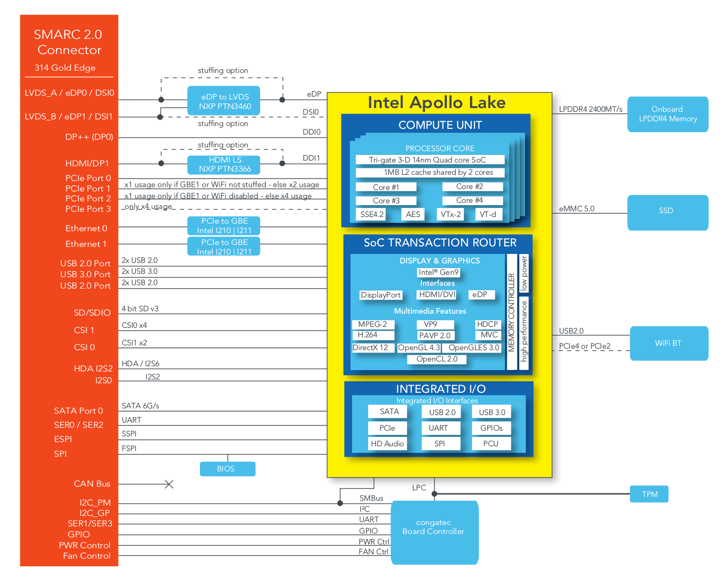Click the Intel Gen9 graphics box
Image resolution: width=724 pixels, height=588 pixels.
[439, 272]
